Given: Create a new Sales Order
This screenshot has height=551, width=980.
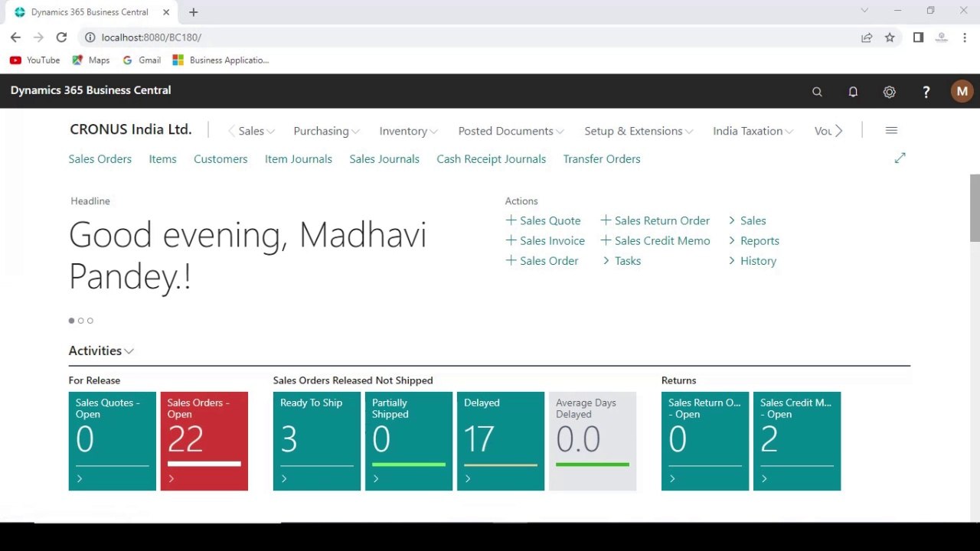Looking at the screenshot, I should (542, 261).
